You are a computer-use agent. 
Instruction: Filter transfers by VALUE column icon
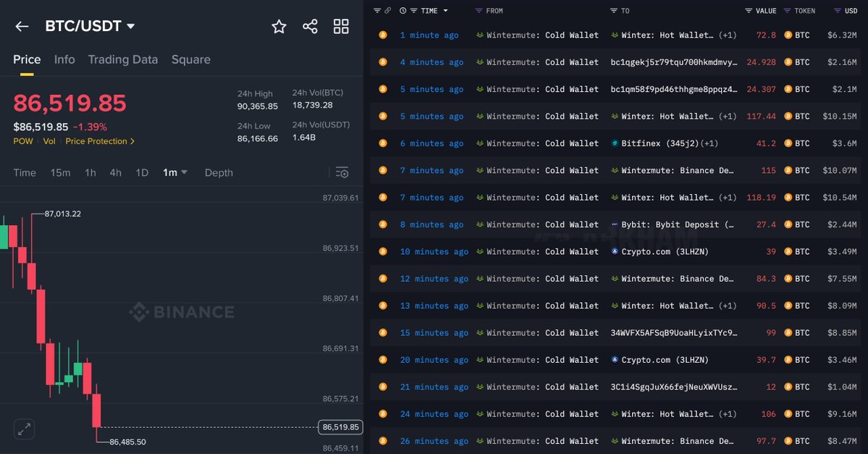749,11
